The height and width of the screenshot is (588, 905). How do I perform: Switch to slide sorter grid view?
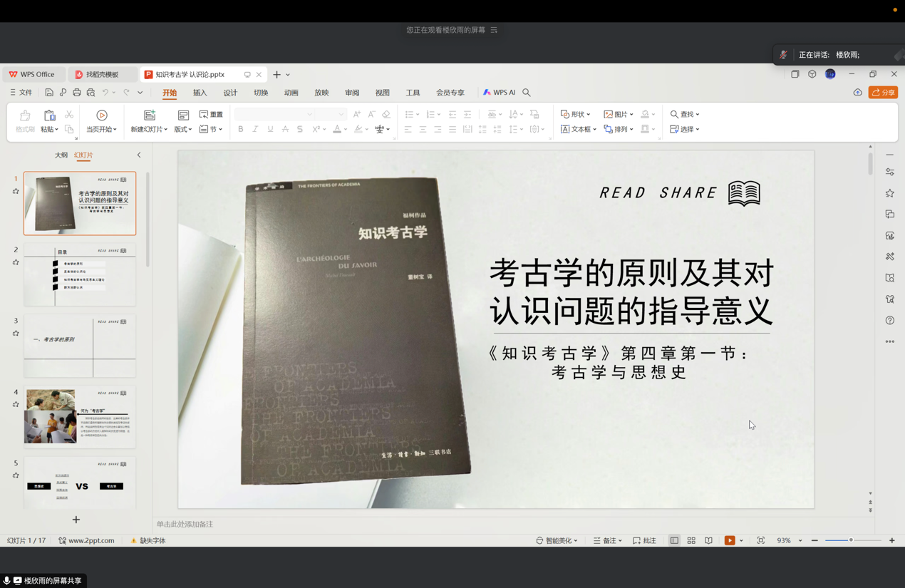691,541
